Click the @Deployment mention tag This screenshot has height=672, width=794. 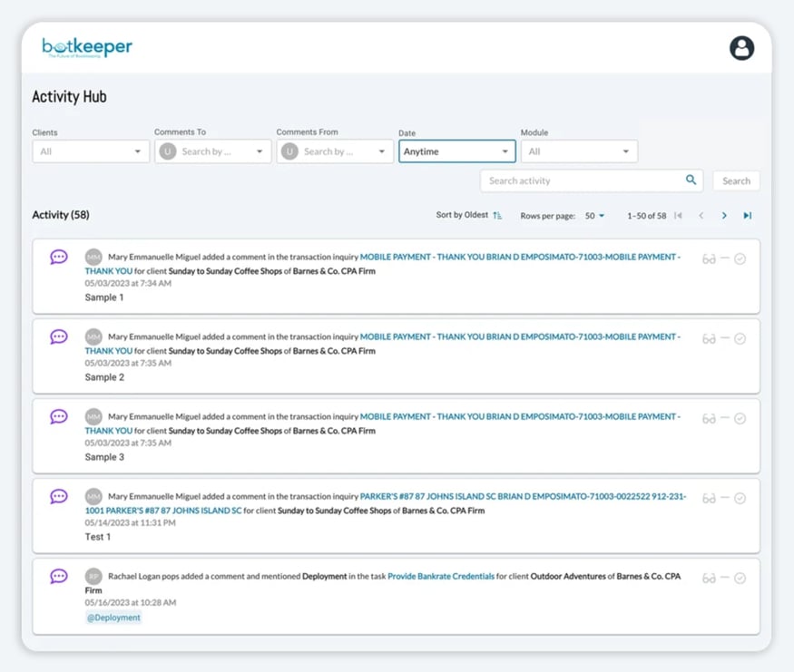tap(113, 618)
